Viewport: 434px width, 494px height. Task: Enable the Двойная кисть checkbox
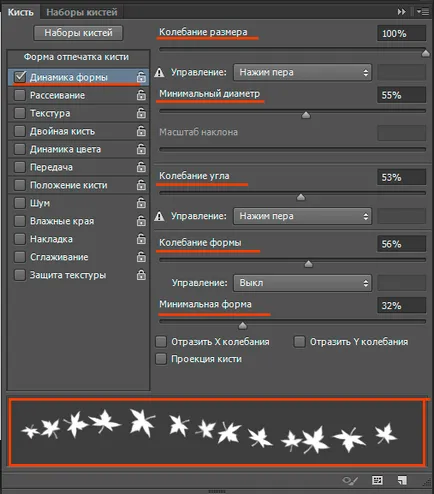pos(20,131)
